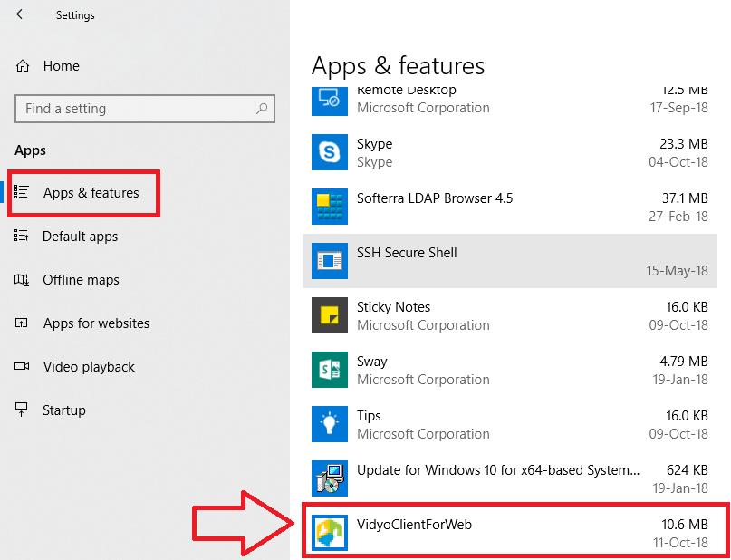
Task: Click Microsoft Corporation under Sway
Action: point(423,380)
